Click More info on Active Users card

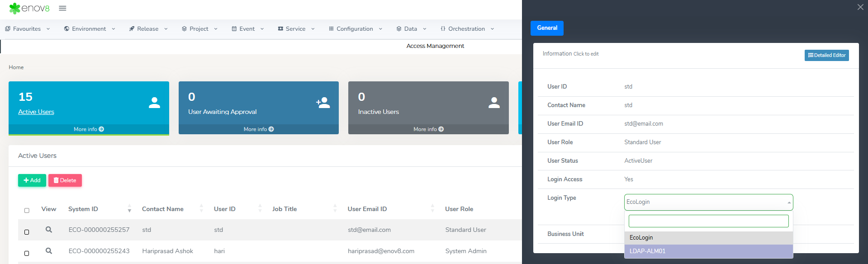coord(89,129)
